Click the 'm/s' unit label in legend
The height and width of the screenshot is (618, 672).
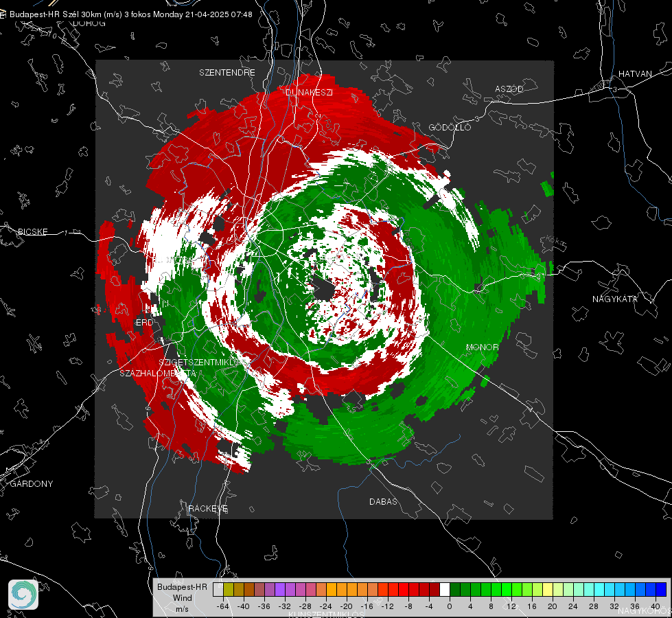[182, 609]
